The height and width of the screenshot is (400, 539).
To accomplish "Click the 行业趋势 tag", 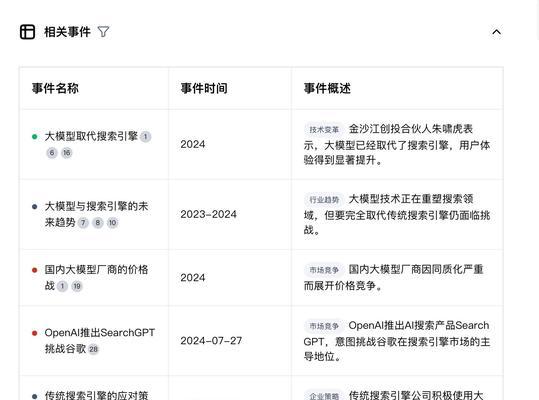I will [324, 200].
